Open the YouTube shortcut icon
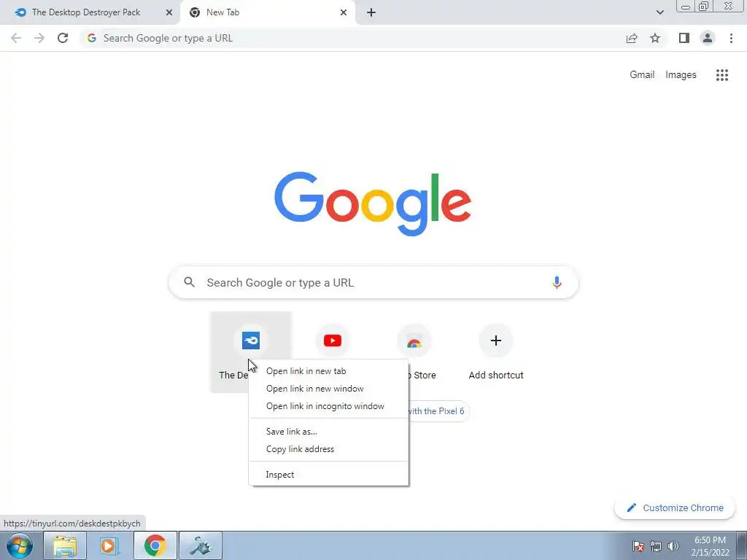This screenshot has width=747, height=560. (x=333, y=341)
